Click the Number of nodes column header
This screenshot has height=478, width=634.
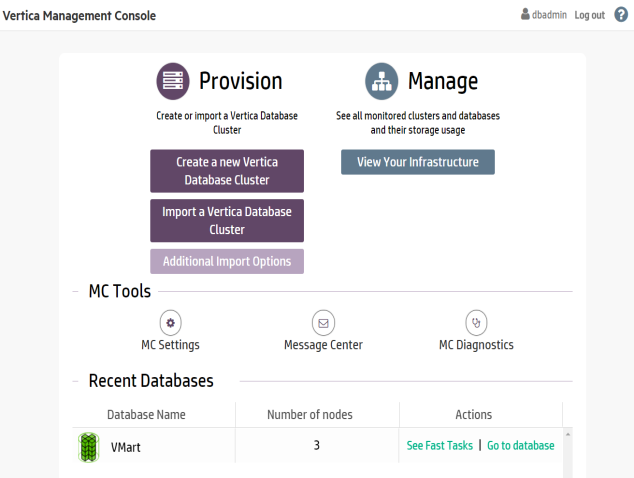tap(310, 415)
